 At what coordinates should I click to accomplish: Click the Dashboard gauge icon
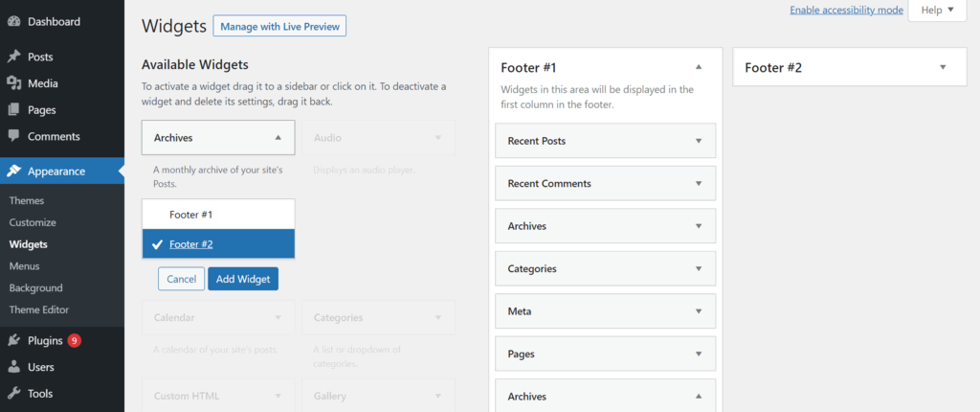pos(13,21)
